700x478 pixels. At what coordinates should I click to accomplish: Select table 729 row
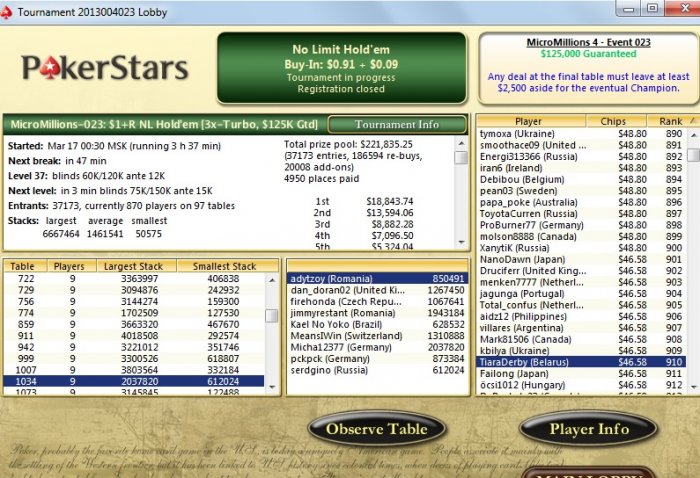coord(134,290)
